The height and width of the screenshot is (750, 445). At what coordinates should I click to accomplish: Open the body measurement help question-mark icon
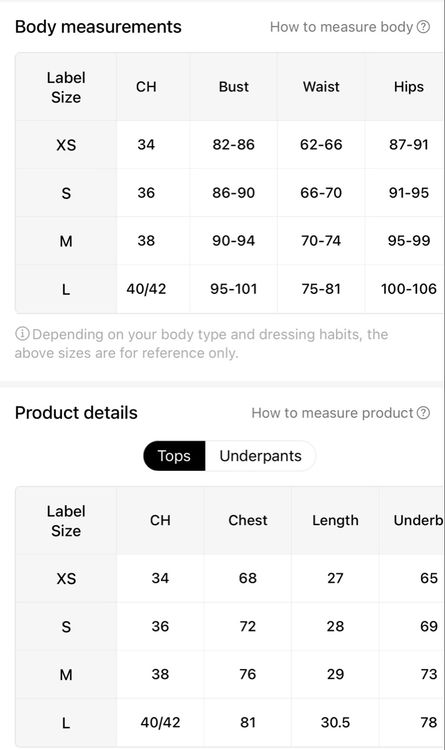click(x=423, y=27)
